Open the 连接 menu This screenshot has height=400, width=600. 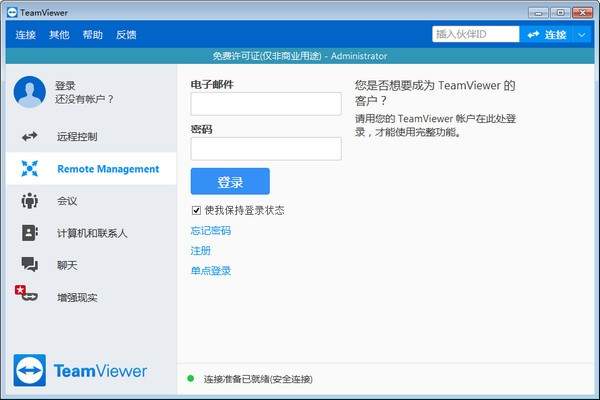click(x=25, y=35)
